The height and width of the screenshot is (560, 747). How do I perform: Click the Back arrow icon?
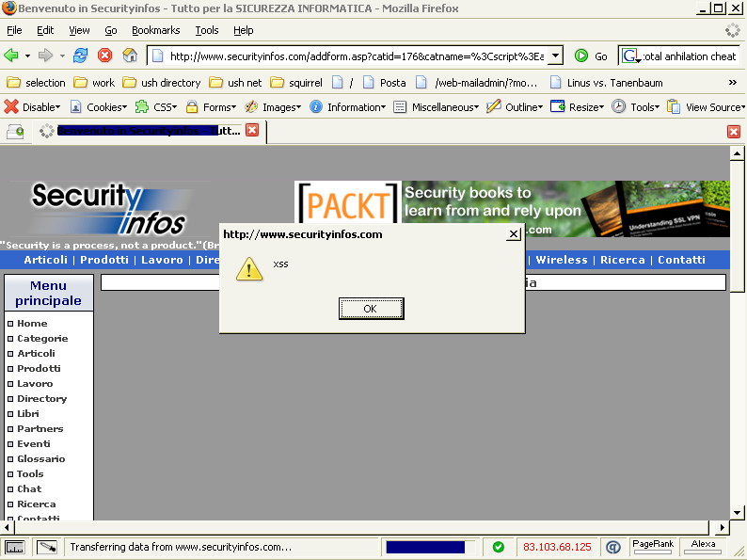pyautogui.click(x=12, y=56)
